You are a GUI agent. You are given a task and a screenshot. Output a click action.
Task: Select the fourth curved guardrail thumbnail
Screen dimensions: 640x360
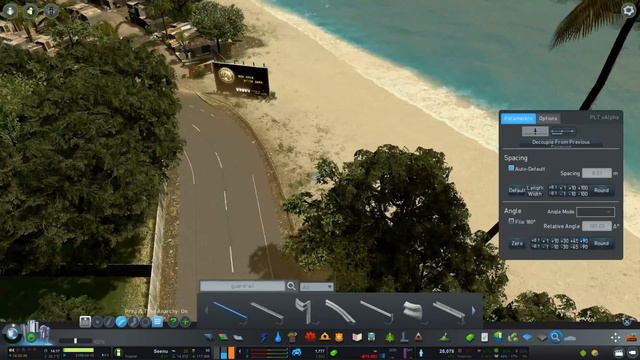340,311
